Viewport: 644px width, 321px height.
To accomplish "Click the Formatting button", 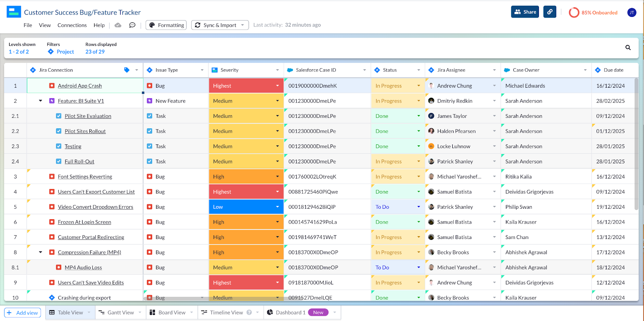I will pyautogui.click(x=166, y=25).
